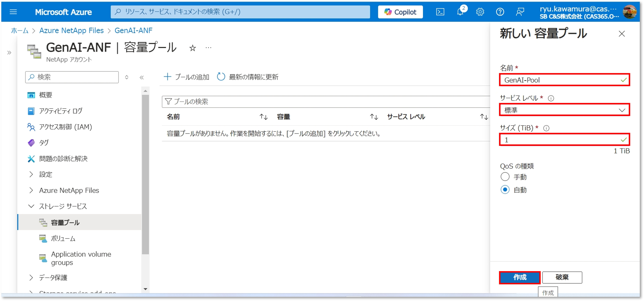Image resolution: width=644 pixels, height=301 pixels.
Task: Select the 自動 QoS radio button
Action: (505, 190)
